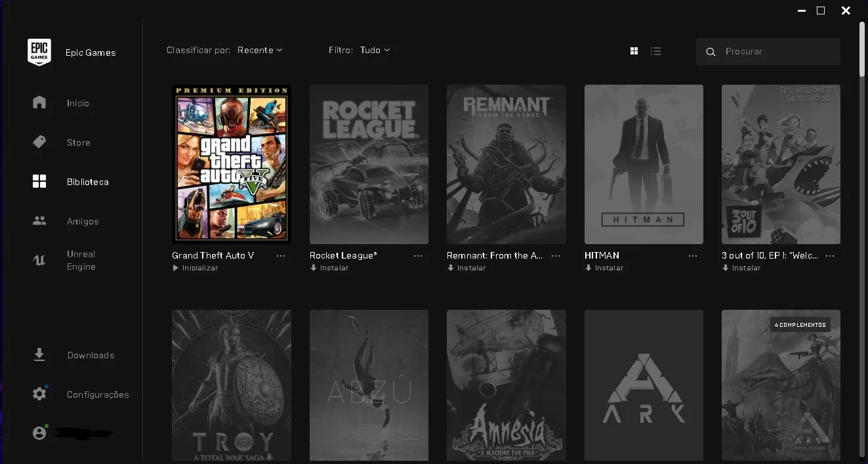Click Instalar for 3 out of 10
This screenshot has width=868, height=464.
click(x=746, y=268)
